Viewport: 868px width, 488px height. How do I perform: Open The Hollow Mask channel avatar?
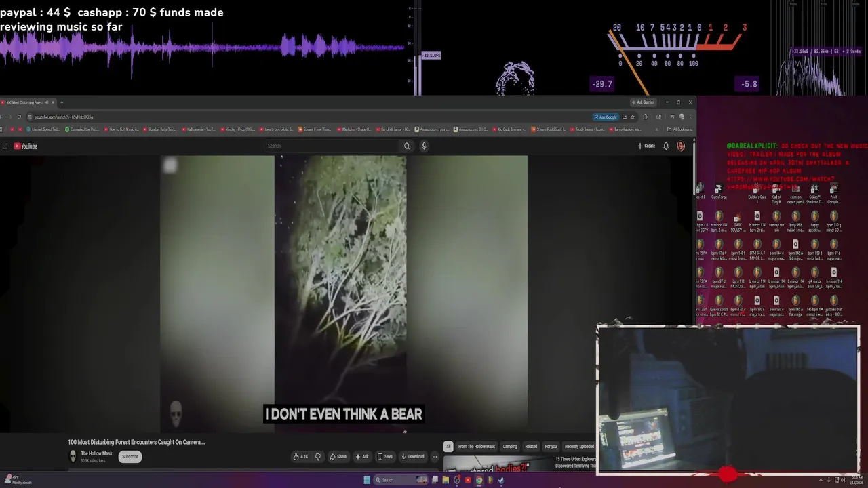tap(73, 456)
